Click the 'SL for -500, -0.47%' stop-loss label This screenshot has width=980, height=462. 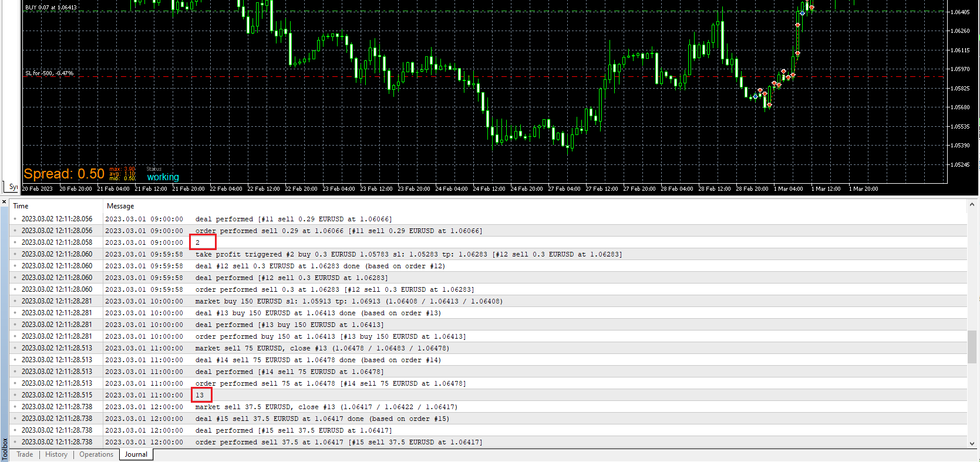(49, 73)
